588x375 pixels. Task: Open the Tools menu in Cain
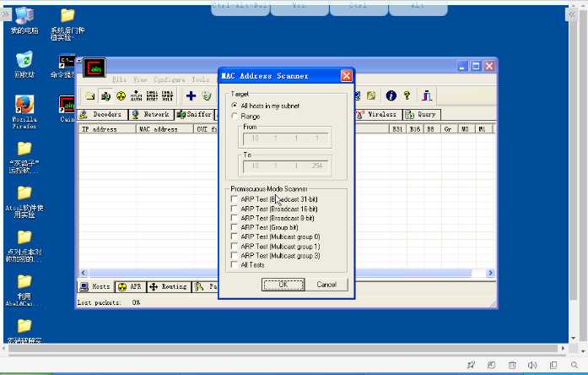coord(201,79)
